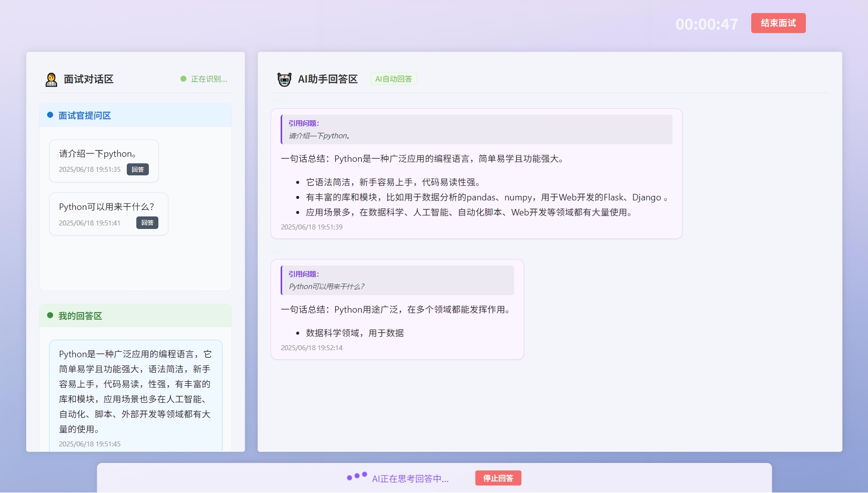This screenshot has height=493, width=868.
Task: Click the interviewer avatar icon beside 面试对话区
Action: point(51,79)
